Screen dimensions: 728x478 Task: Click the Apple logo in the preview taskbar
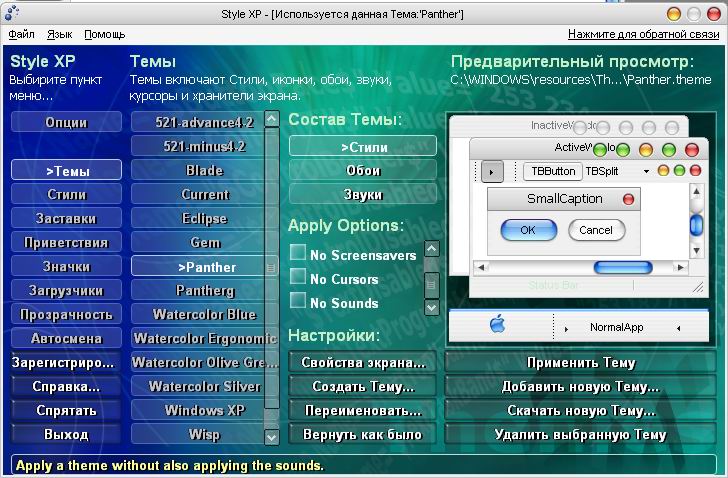pos(497,324)
